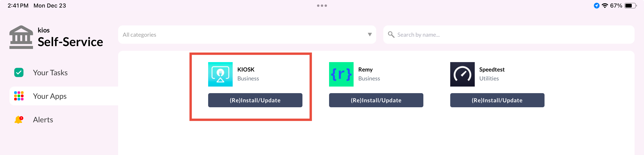Tap the colorful grid Apps icon
This screenshot has height=155, width=644.
click(19, 96)
